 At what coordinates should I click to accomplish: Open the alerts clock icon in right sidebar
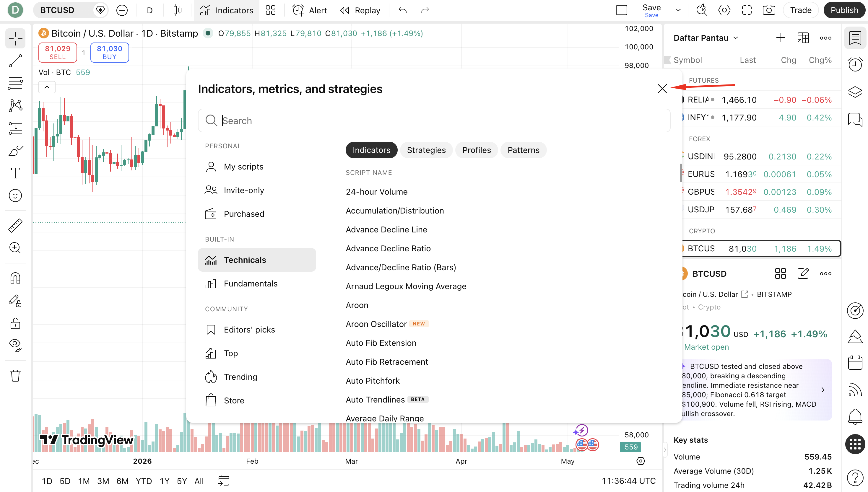[855, 64]
